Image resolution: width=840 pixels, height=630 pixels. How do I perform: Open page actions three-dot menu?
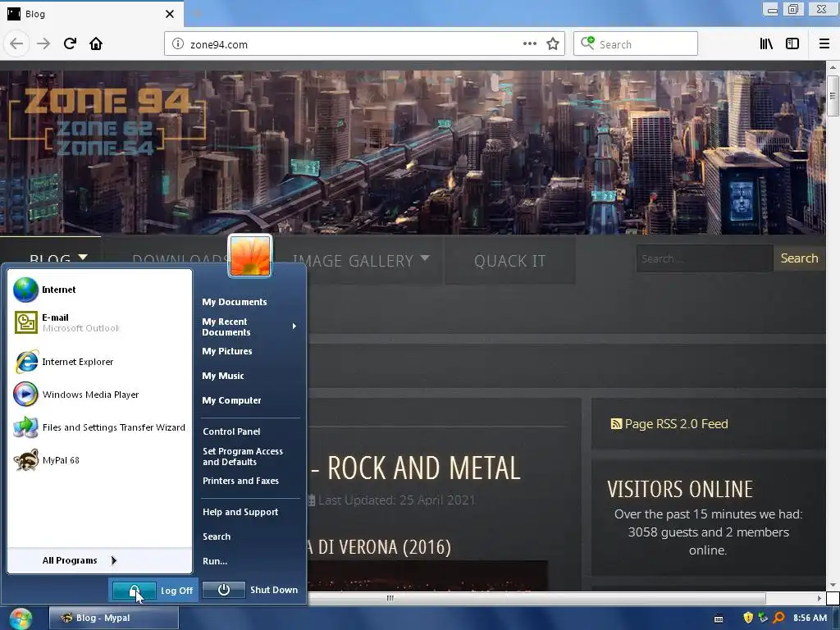tap(529, 44)
